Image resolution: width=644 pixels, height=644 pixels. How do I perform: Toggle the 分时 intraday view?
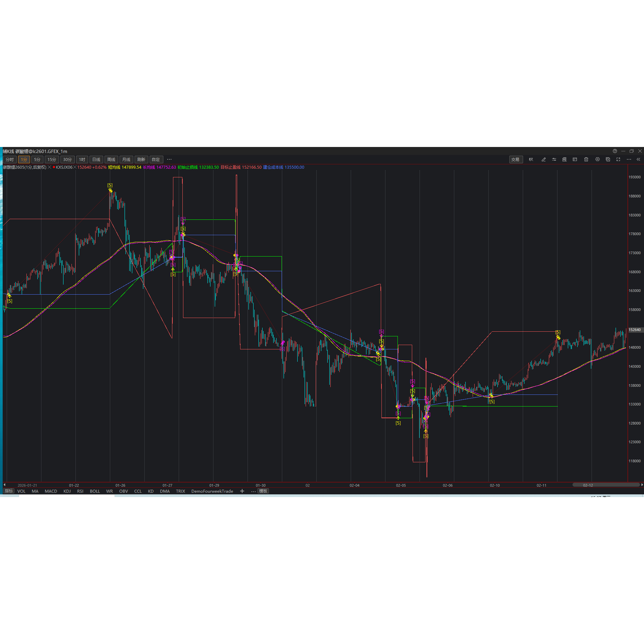coord(10,160)
